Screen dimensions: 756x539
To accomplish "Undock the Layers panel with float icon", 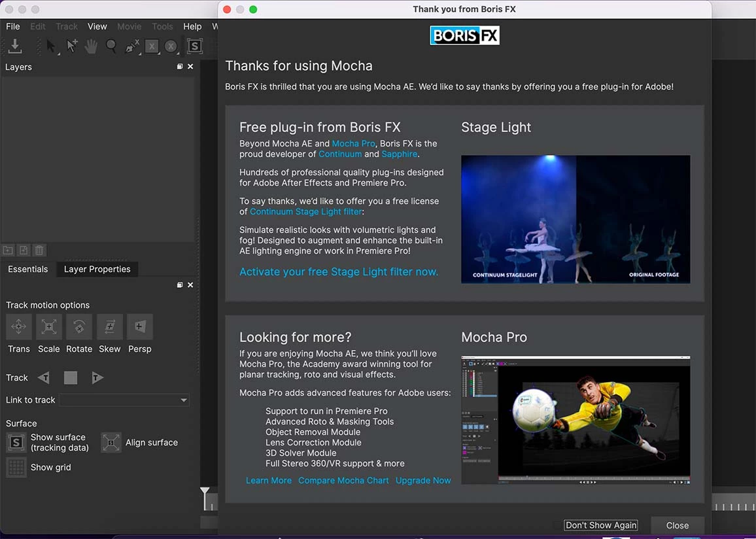I will coord(180,67).
